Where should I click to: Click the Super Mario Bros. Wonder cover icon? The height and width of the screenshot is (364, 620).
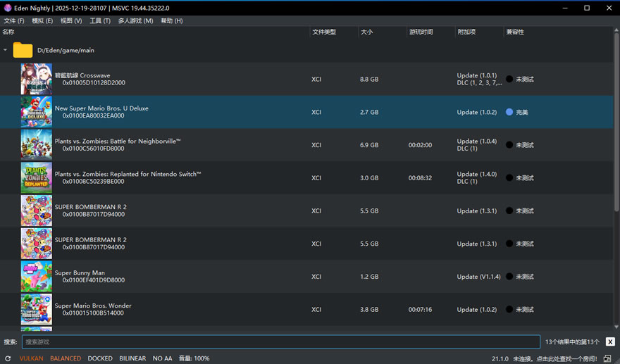click(x=36, y=309)
